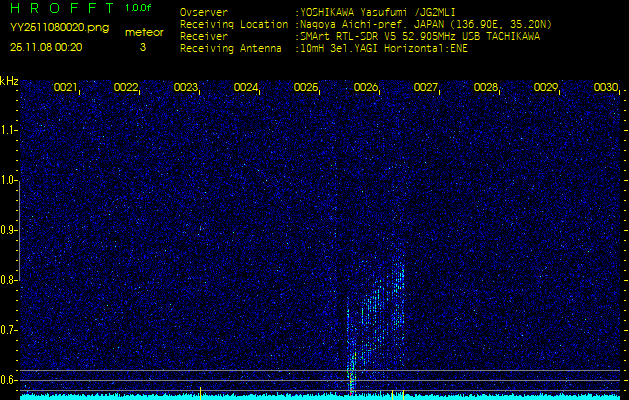The height and width of the screenshot is (400, 629).
Task: Click the 0.8 frequency axis label
Action: (8, 280)
